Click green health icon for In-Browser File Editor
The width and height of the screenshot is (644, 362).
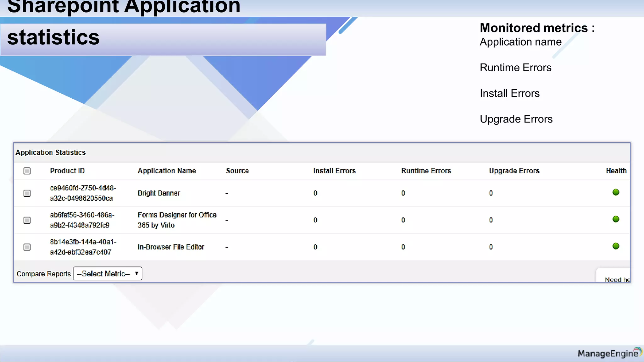(x=616, y=246)
